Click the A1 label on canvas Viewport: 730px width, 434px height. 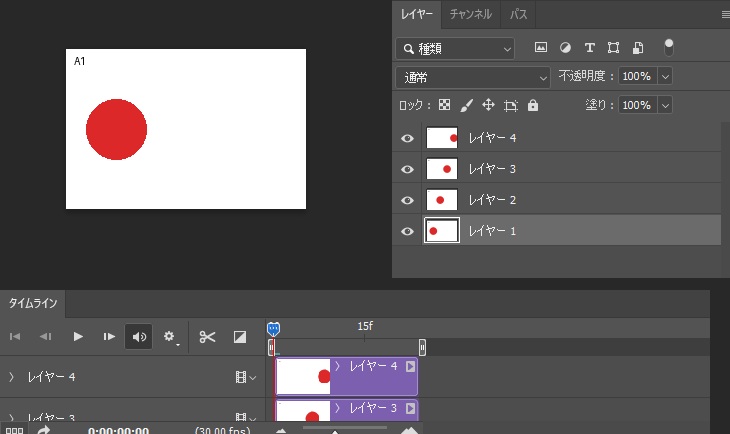[80, 61]
